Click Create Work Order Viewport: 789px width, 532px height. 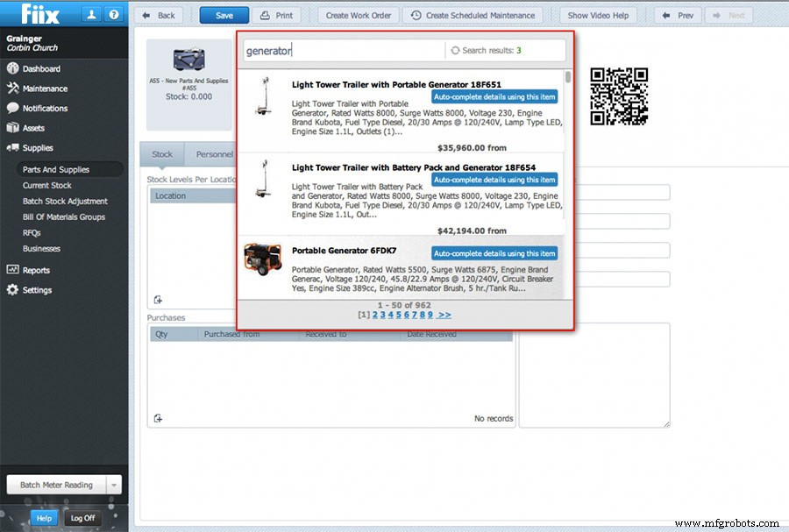click(x=358, y=14)
